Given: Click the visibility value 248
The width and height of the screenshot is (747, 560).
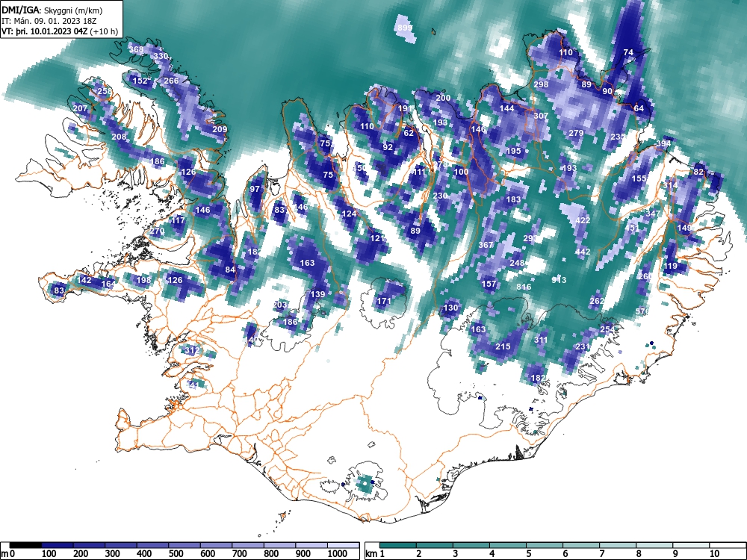Looking at the screenshot, I should [x=517, y=262].
